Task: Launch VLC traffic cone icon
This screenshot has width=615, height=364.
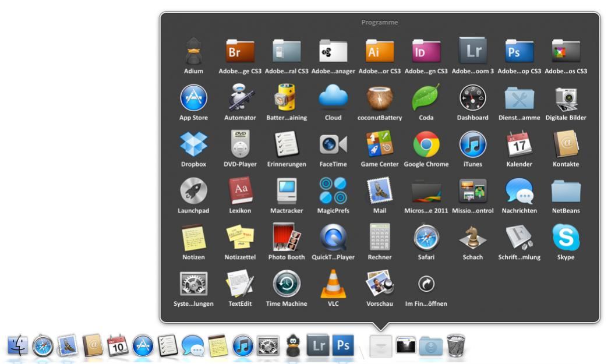Action: (333, 284)
